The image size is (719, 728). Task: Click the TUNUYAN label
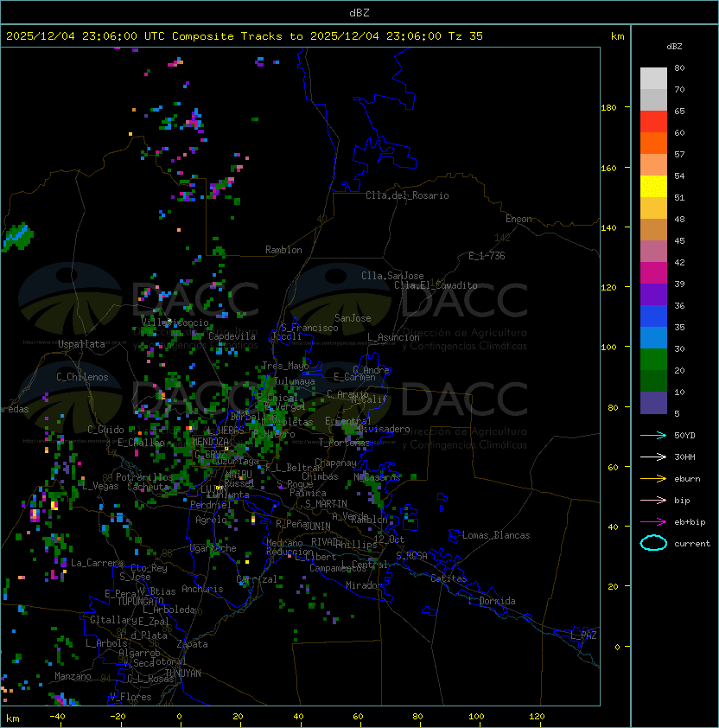click(x=183, y=674)
